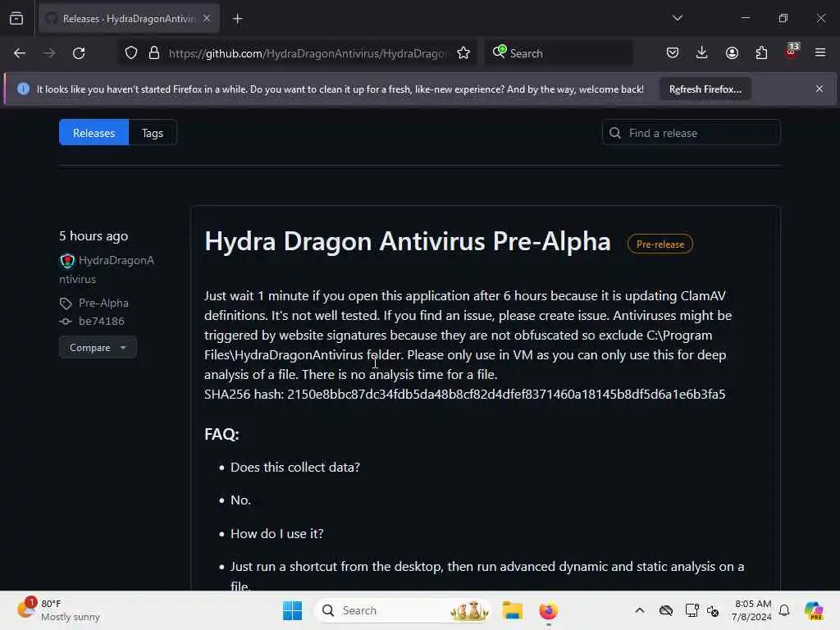Expand the list all tabs chevron
Viewport: 840px width, 630px height.
[x=678, y=18]
